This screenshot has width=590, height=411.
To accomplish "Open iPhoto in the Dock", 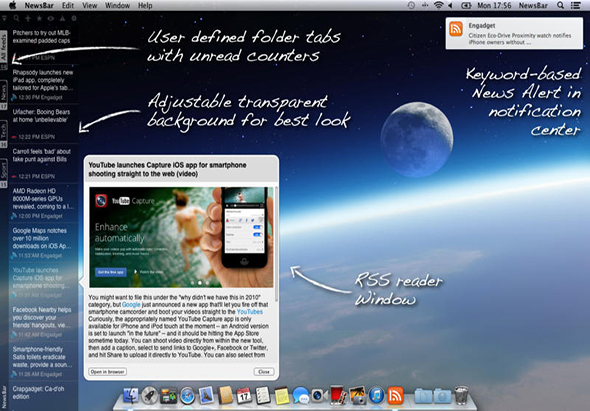I will click(x=357, y=396).
